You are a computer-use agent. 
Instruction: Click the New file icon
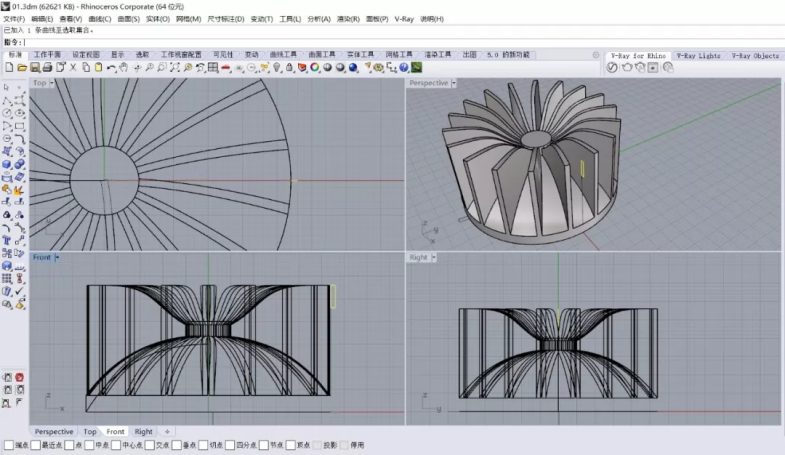[8, 68]
